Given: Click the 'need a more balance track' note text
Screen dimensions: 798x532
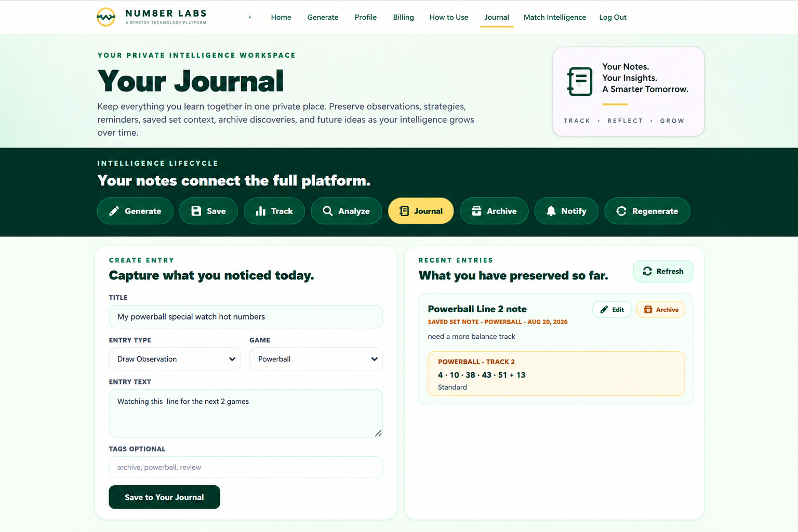Looking at the screenshot, I should pyautogui.click(x=471, y=337).
